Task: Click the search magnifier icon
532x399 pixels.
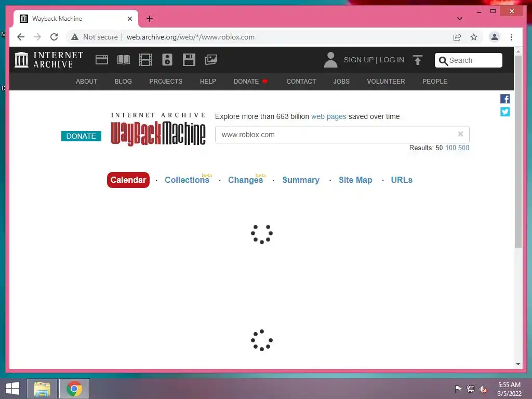Action: pos(443,61)
